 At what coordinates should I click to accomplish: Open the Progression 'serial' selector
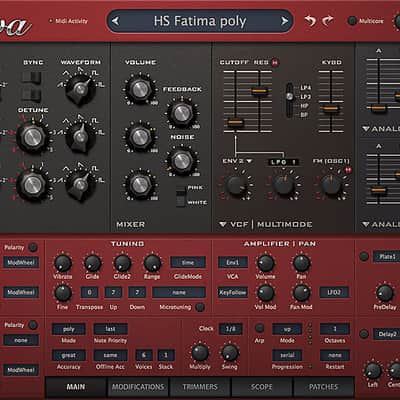(x=287, y=355)
